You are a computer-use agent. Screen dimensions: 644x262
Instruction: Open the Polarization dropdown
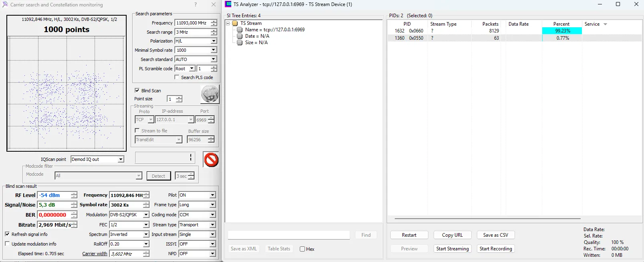pos(214,41)
